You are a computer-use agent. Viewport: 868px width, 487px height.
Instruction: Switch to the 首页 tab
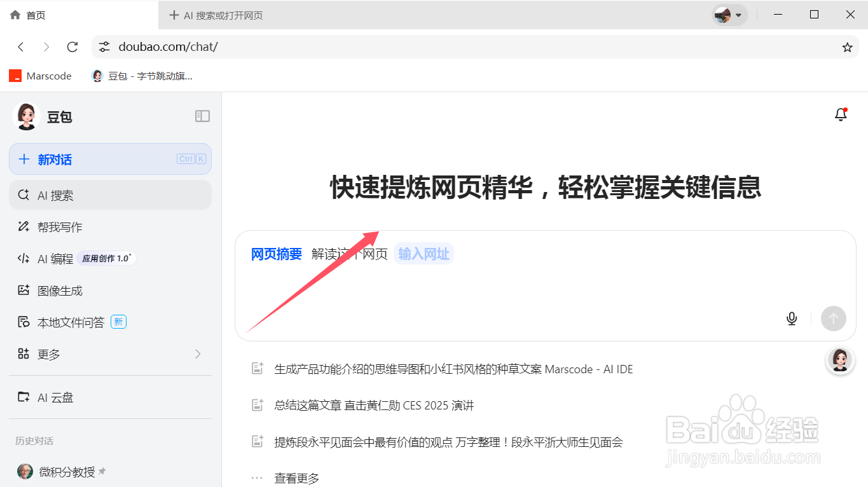click(79, 15)
